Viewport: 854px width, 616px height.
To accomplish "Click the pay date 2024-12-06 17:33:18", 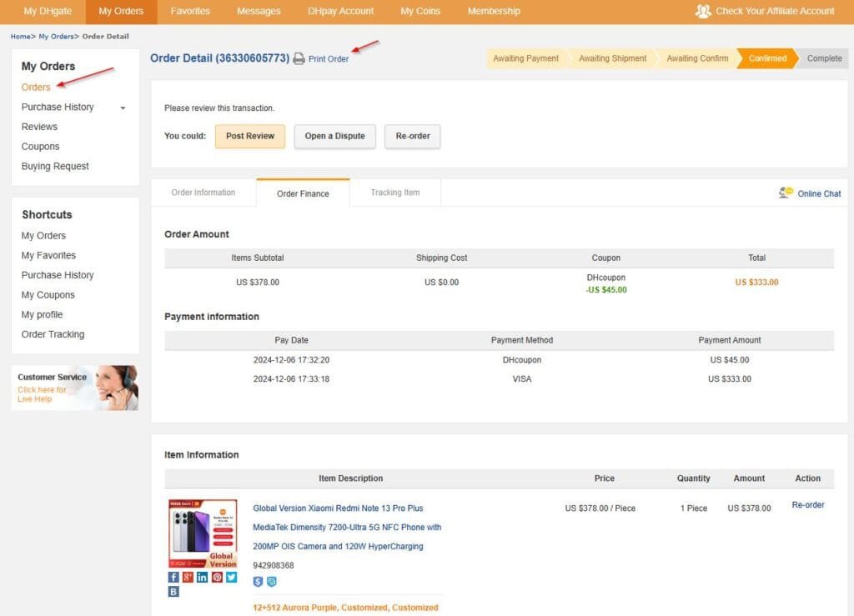I will pos(291,379).
